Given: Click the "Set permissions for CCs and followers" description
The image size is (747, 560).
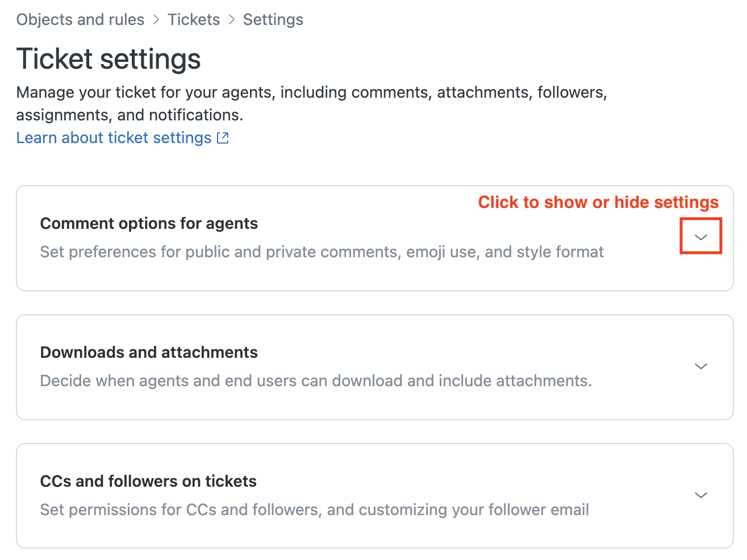Looking at the screenshot, I should pyautogui.click(x=314, y=510).
